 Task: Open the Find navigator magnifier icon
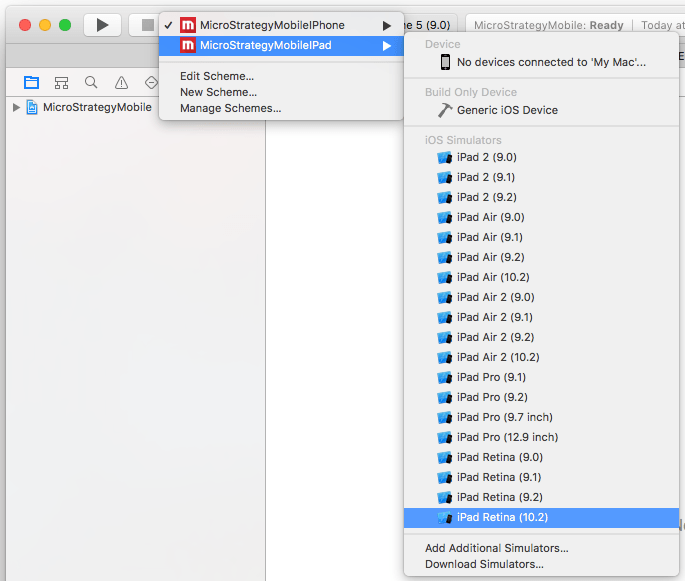pos(91,82)
